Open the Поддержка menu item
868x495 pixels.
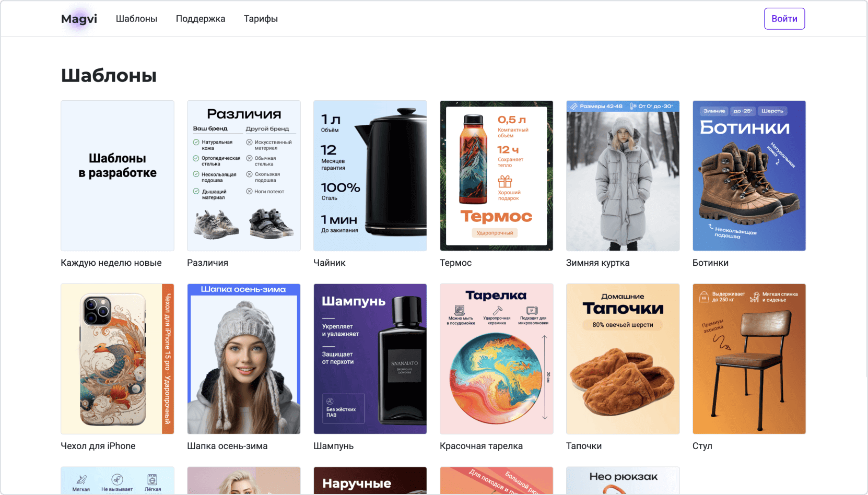point(201,19)
